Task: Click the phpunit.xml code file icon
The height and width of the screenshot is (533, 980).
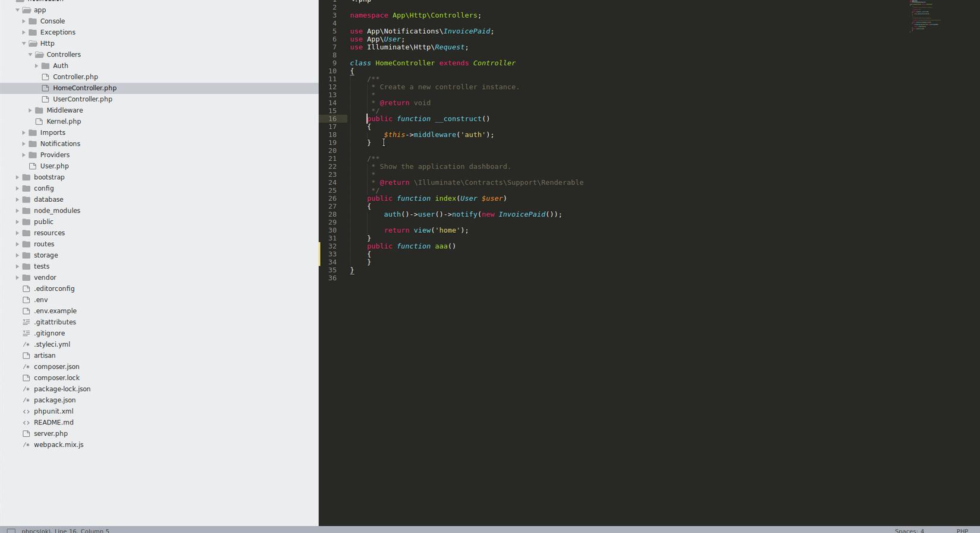Action: point(26,411)
